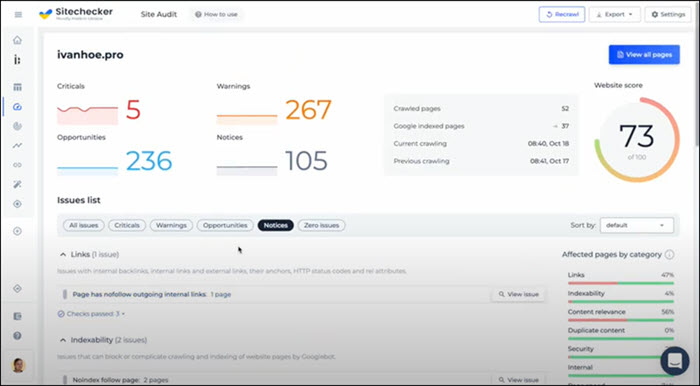The height and width of the screenshot is (386, 700).
Task: View issue for nofollow outgoing internal links
Action: tap(518, 294)
